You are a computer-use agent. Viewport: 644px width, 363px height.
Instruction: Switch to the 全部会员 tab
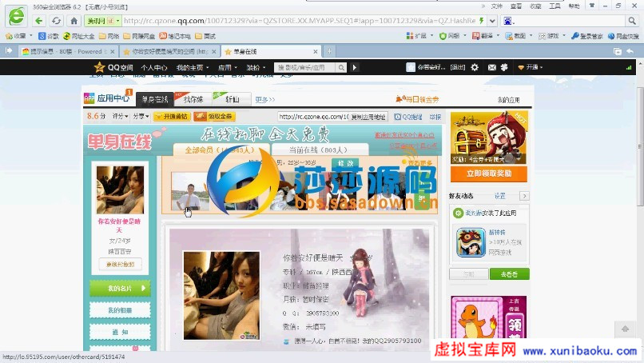[x=220, y=150]
